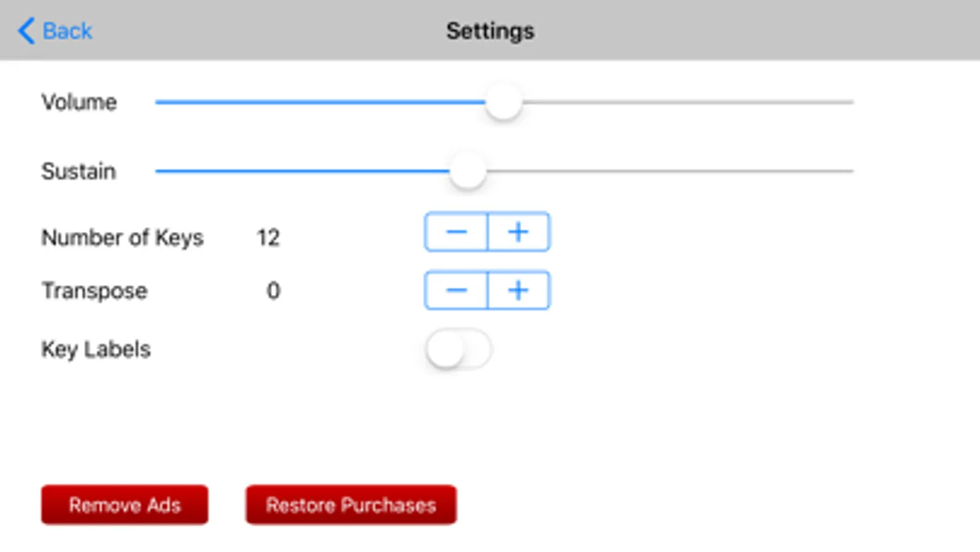The width and height of the screenshot is (980, 552).
Task: Click the Sustain slider thumb
Action: coord(468,171)
